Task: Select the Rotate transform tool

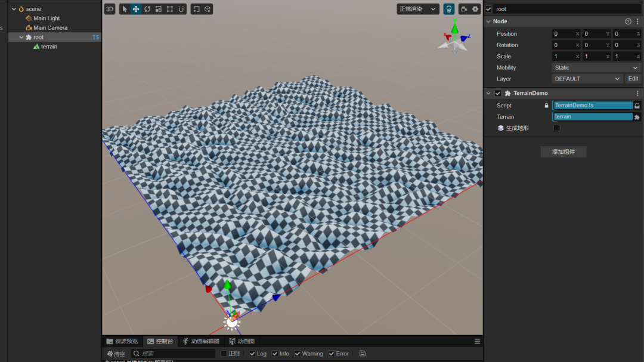Action: coord(147,9)
